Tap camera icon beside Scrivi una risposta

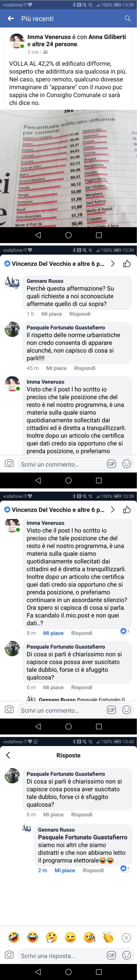pos(9,955)
